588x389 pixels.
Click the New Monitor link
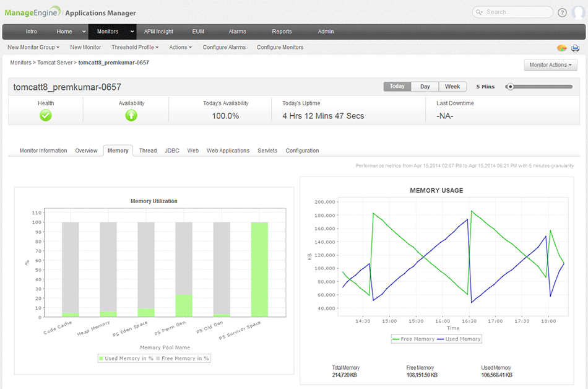tap(85, 47)
